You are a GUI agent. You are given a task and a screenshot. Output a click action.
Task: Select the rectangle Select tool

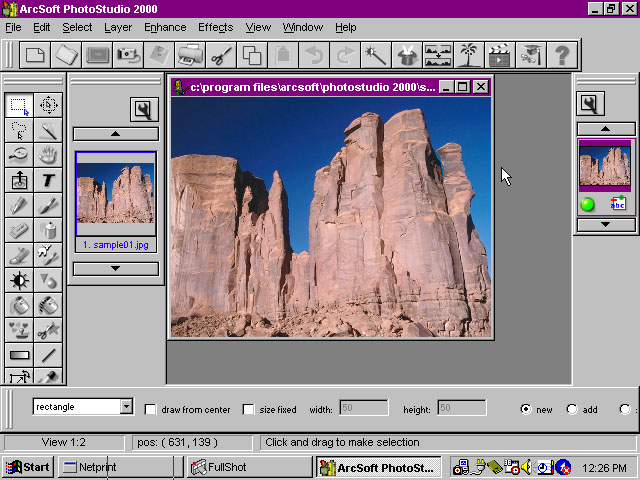[x=19, y=105]
